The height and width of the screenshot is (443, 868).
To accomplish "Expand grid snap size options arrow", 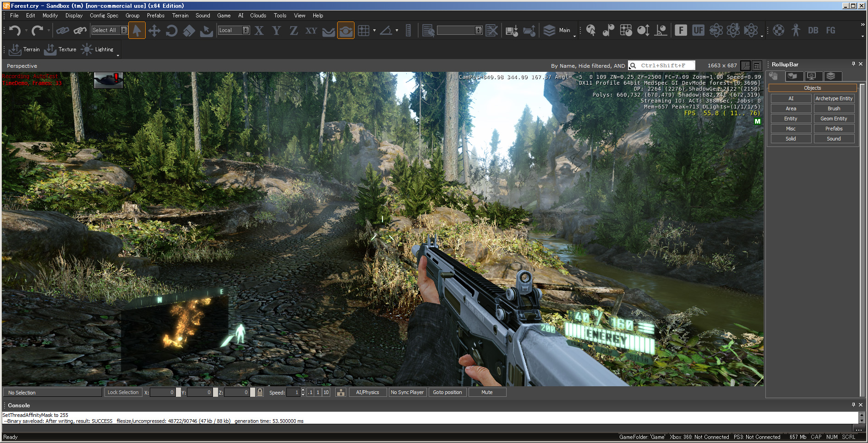I will (374, 31).
